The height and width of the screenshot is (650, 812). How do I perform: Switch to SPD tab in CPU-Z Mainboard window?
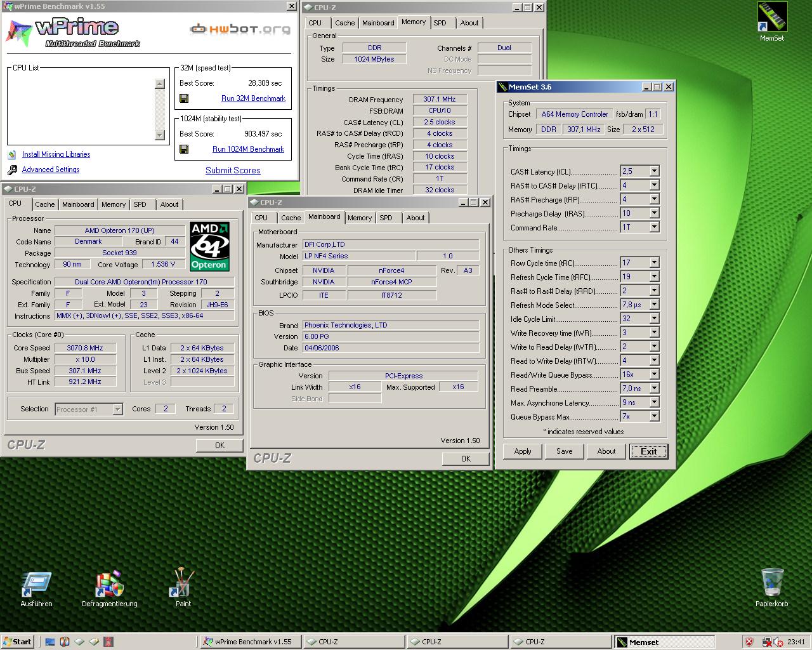pyautogui.click(x=386, y=218)
